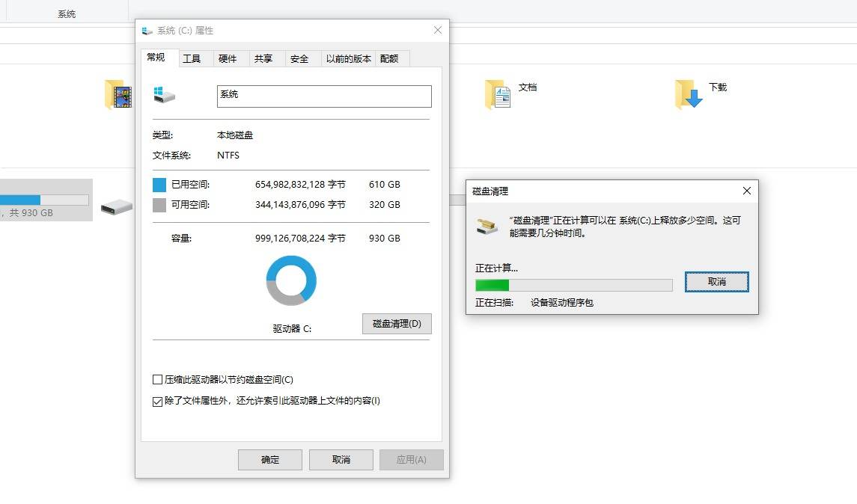857x504 pixels.
Task: Cancel the disk cleanup scan
Action: coord(716,282)
